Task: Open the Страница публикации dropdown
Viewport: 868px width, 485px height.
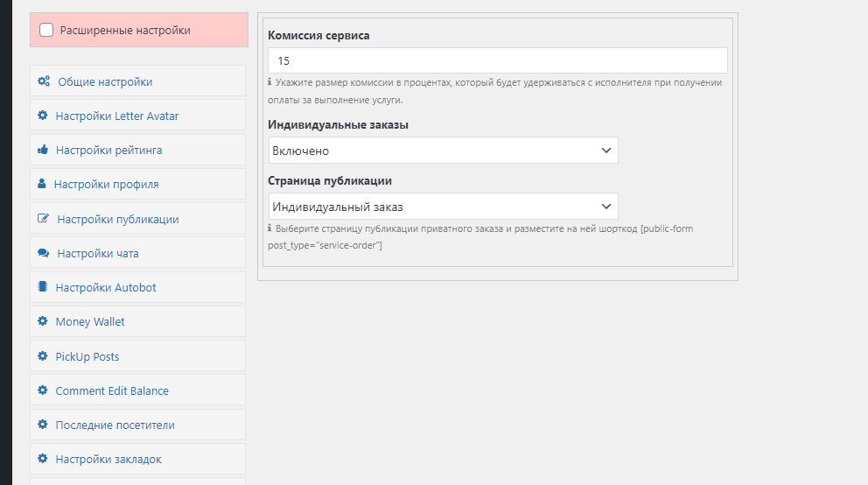Action: click(x=443, y=207)
